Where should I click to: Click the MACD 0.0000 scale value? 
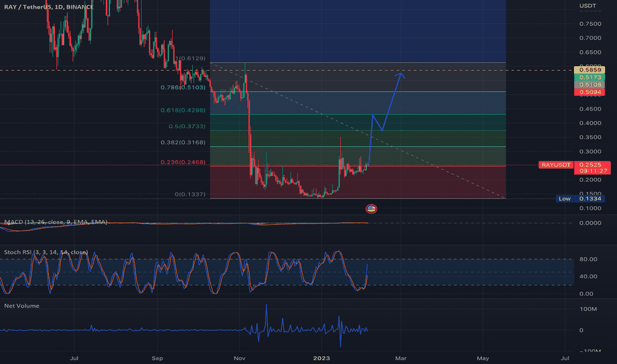tap(591, 223)
